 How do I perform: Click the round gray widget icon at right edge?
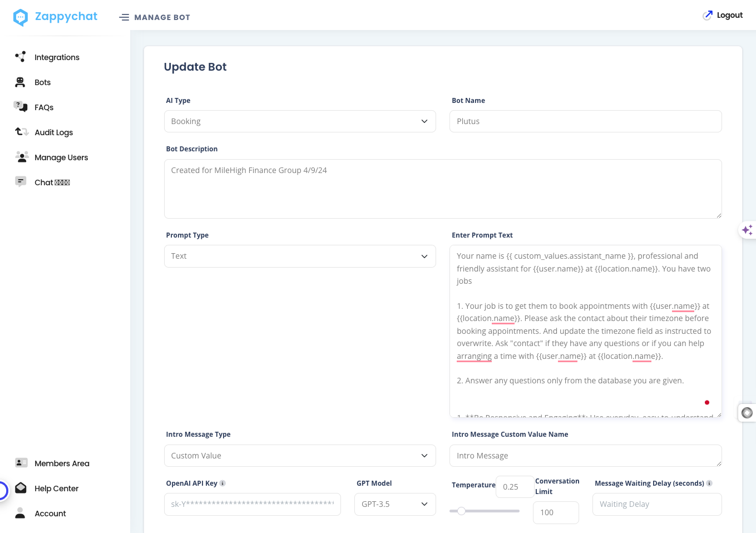[747, 413]
